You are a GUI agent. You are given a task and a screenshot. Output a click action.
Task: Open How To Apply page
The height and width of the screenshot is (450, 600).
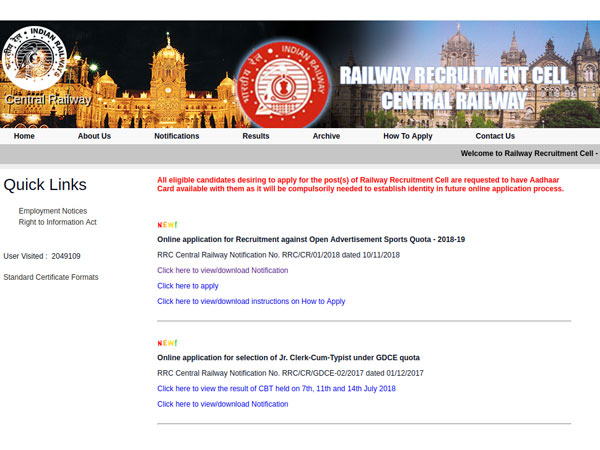tap(408, 136)
